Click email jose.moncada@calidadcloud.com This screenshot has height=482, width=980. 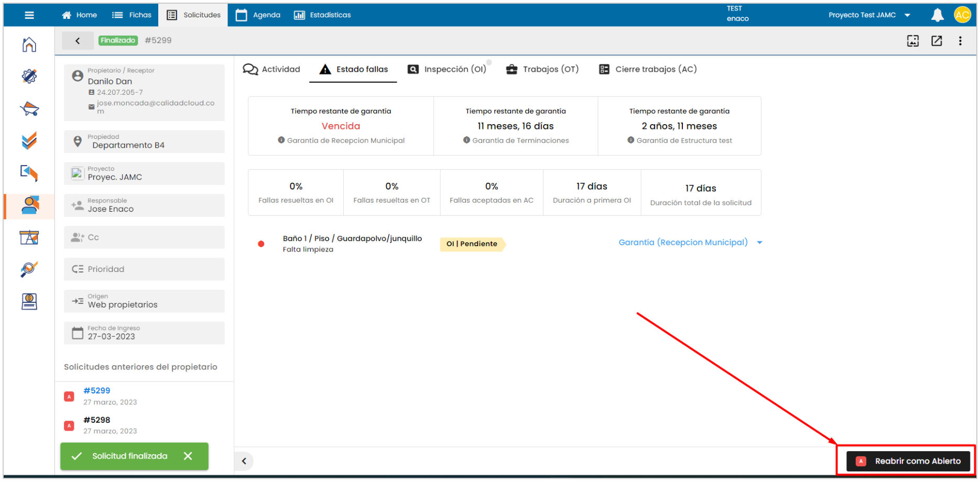point(156,107)
